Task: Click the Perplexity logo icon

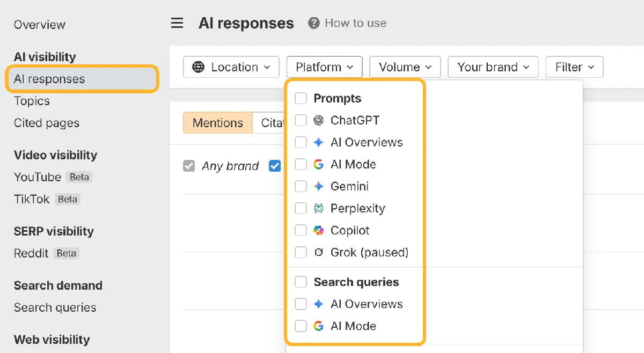Action: pyautogui.click(x=319, y=208)
